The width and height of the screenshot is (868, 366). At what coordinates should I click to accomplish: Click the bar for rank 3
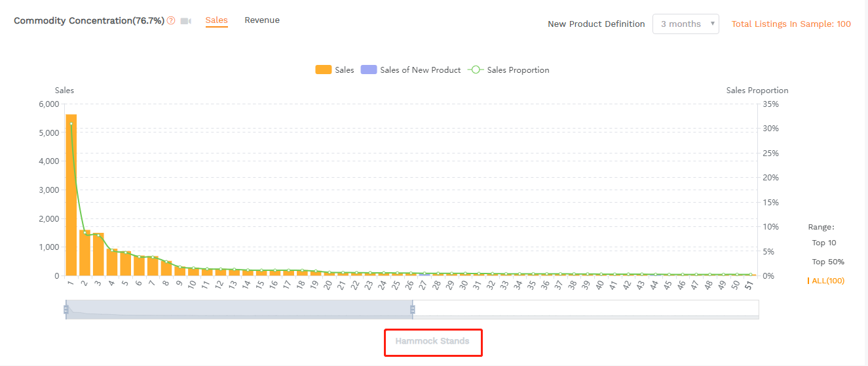pyautogui.click(x=98, y=254)
